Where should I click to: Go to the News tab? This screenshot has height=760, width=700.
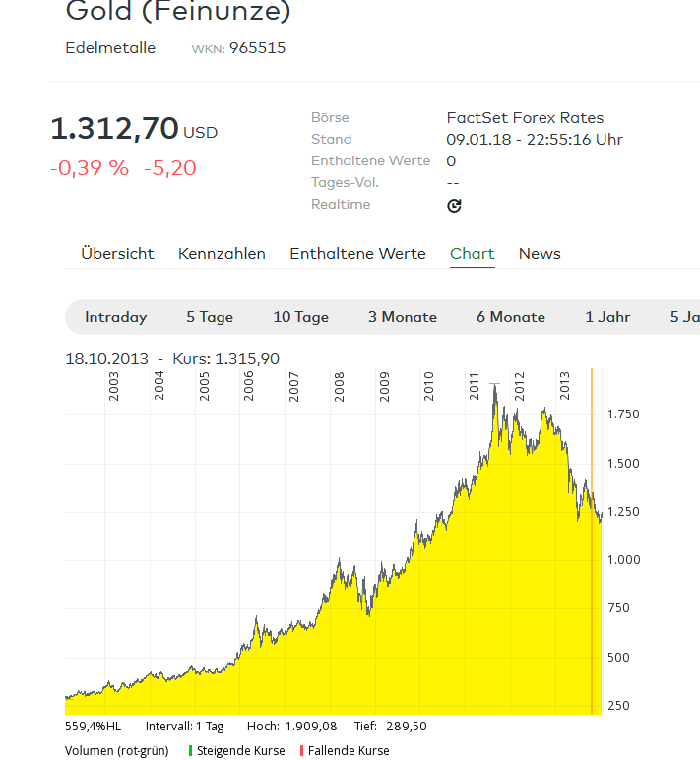coord(540,254)
